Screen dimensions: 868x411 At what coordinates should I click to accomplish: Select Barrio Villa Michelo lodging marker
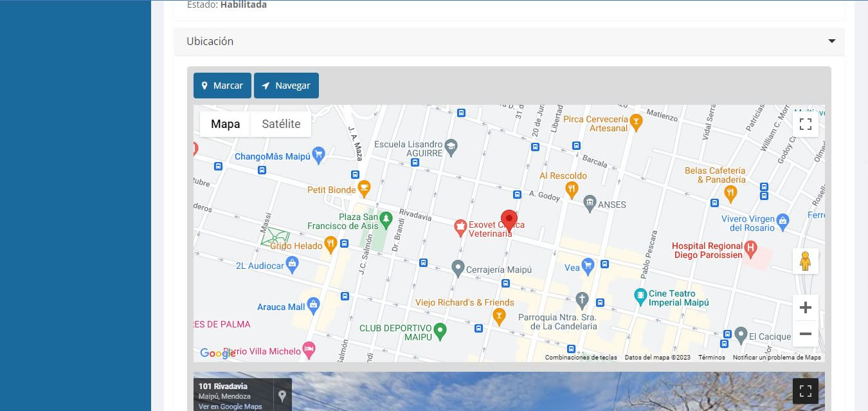(309, 349)
